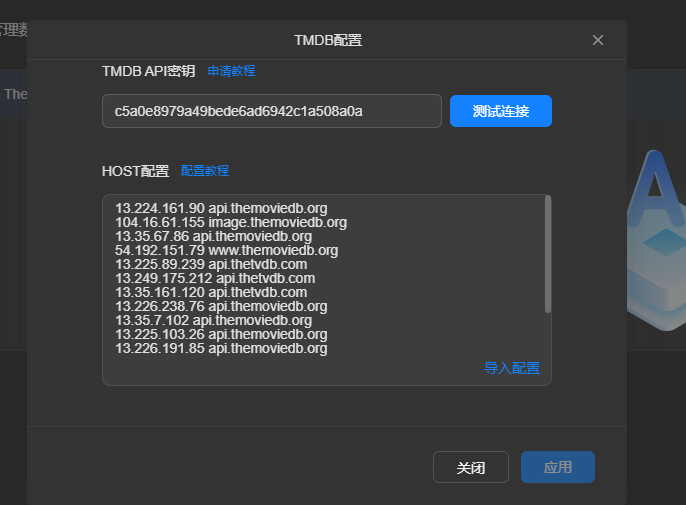
Task: Click the TMDB API key input field
Action: 272,111
